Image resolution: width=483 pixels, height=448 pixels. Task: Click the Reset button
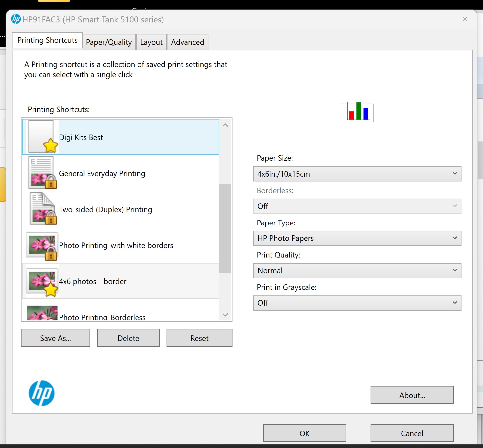tap(199, 338)
